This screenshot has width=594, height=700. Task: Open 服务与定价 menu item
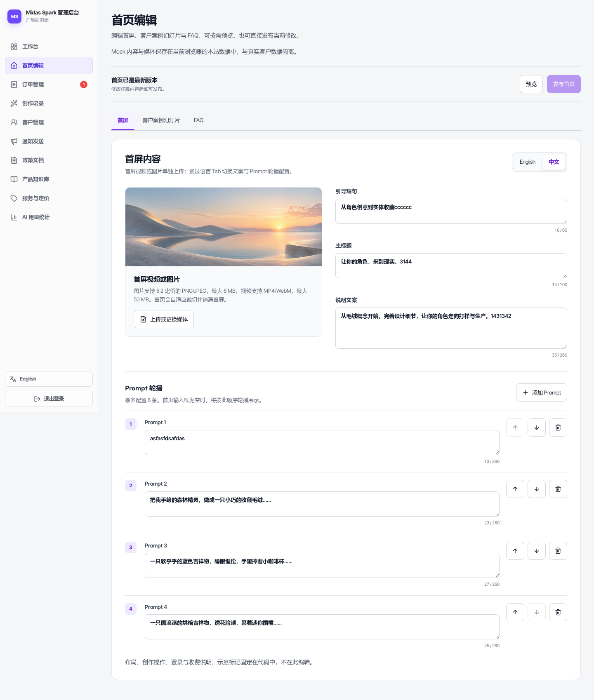point(49,198)
